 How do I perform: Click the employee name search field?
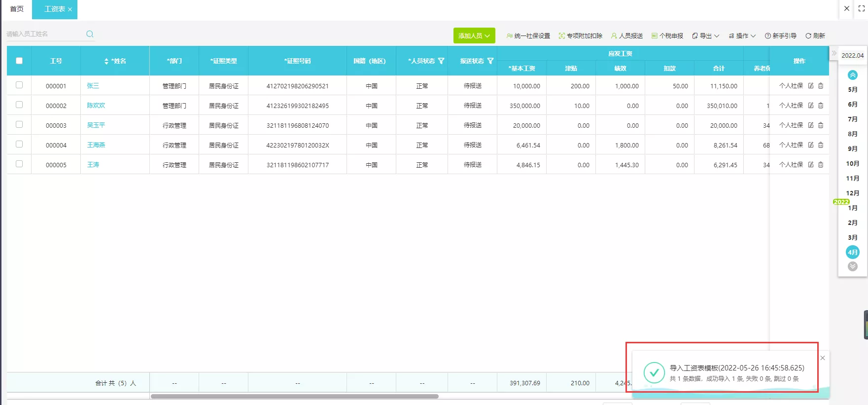point(44,34)
